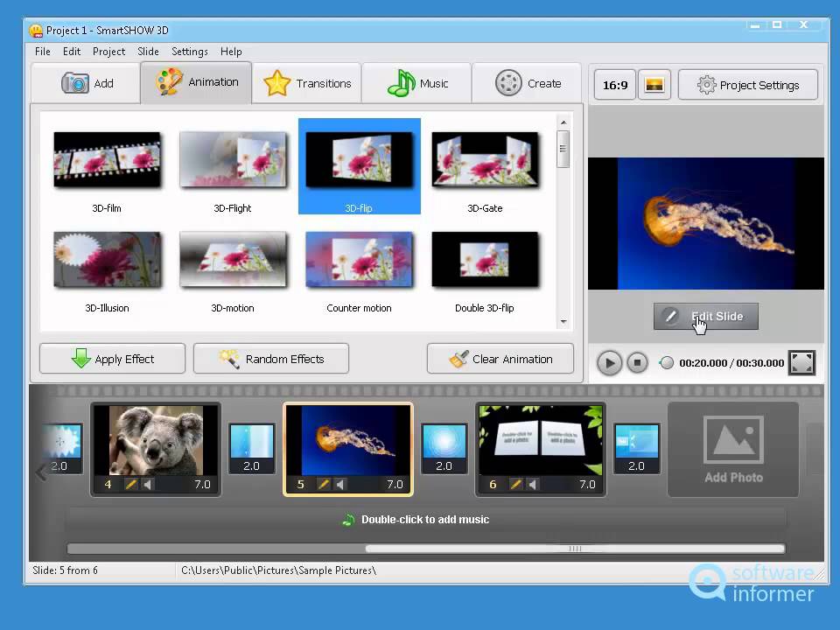Viewport: 840px width, 630px height.
Task: Open Project Settings
Action: pyautogui.click(x=748, y=85)
